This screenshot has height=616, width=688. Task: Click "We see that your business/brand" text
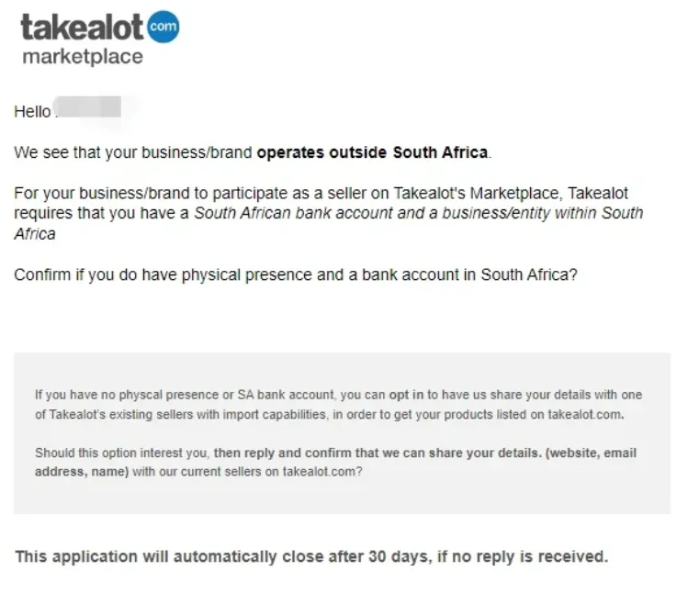click(x=133, y=152)
